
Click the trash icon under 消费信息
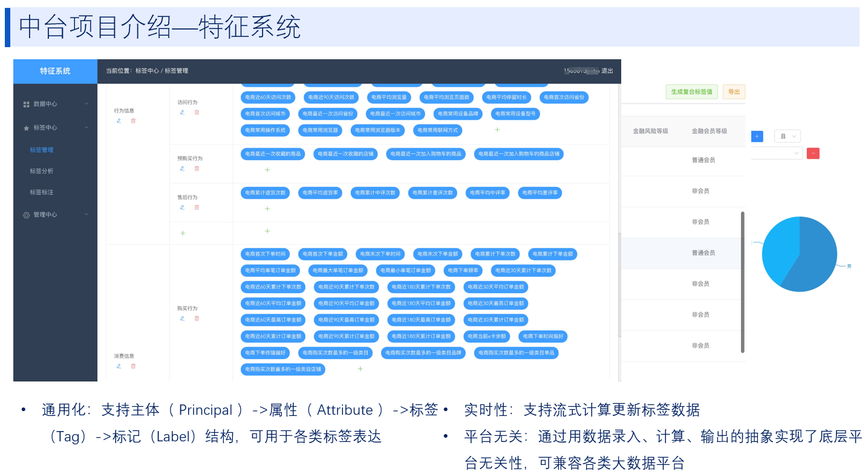coord(133,366)
